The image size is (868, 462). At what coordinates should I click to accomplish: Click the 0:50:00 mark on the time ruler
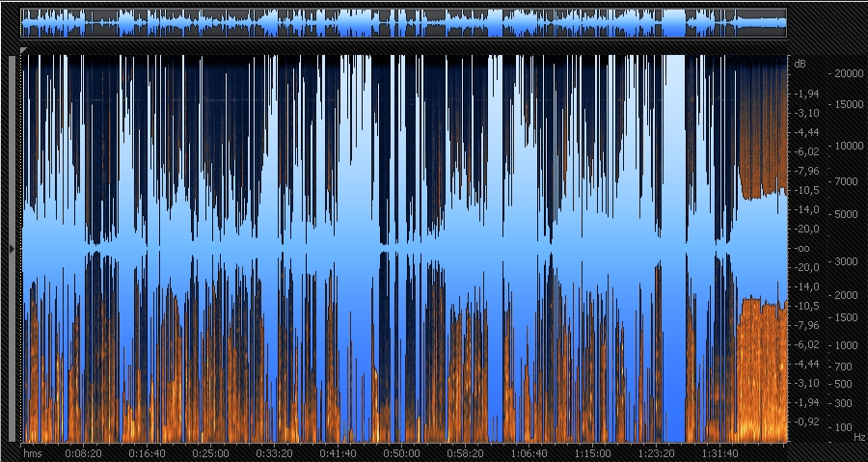click(x=401, y=453)
